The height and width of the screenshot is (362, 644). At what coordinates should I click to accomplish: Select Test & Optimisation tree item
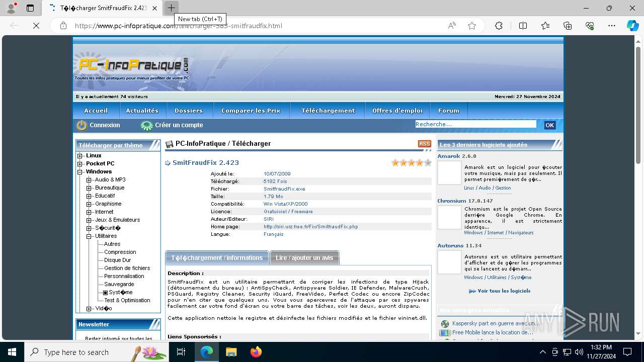[127, 301]
